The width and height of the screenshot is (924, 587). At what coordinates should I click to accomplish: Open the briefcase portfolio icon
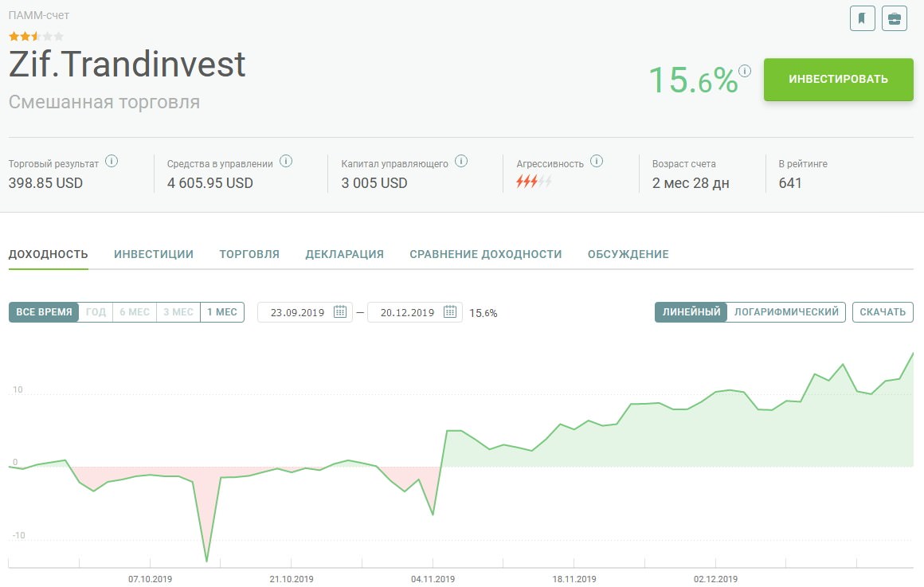[x=894, y=18]
